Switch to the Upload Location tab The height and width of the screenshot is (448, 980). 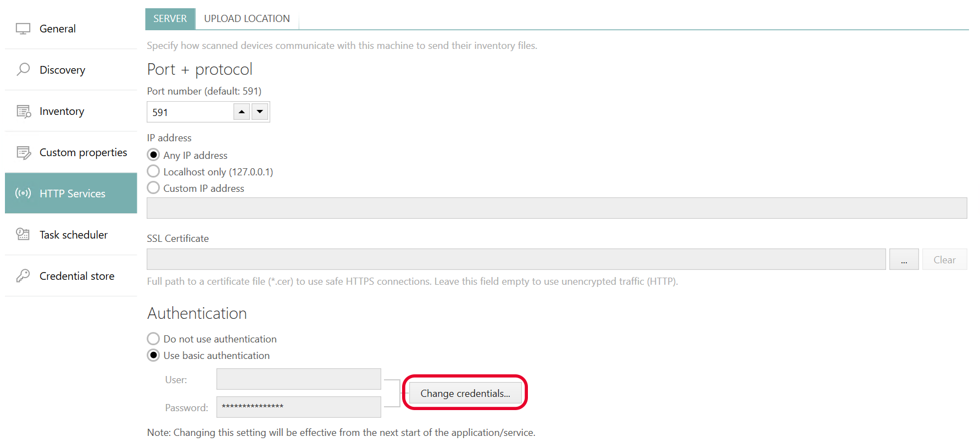click(x=247, y=19)
